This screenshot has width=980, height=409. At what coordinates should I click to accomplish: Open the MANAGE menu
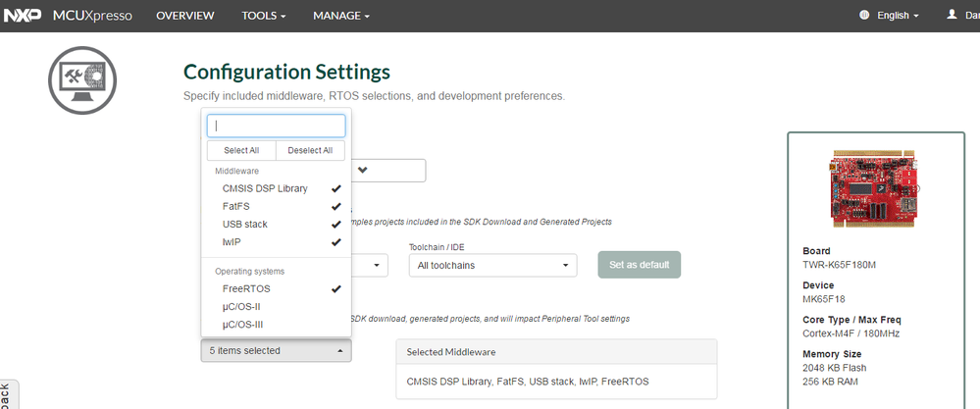pyautogui.click(x=341, y=16)
